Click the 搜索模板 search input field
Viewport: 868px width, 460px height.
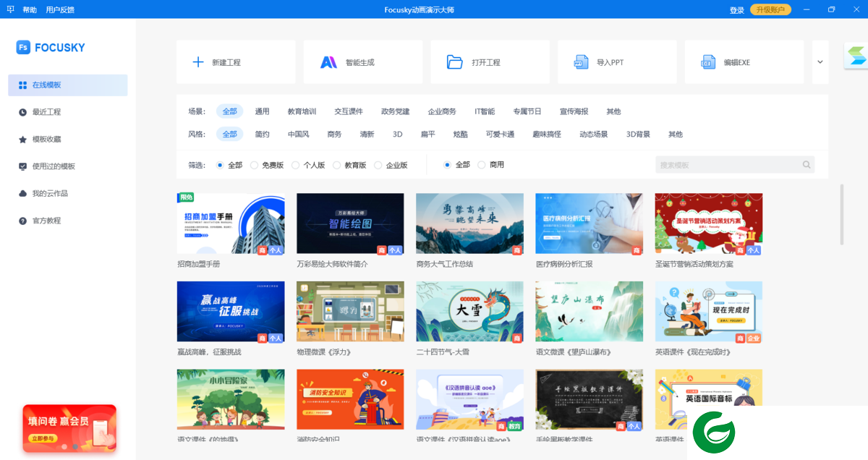coord(735,165)
